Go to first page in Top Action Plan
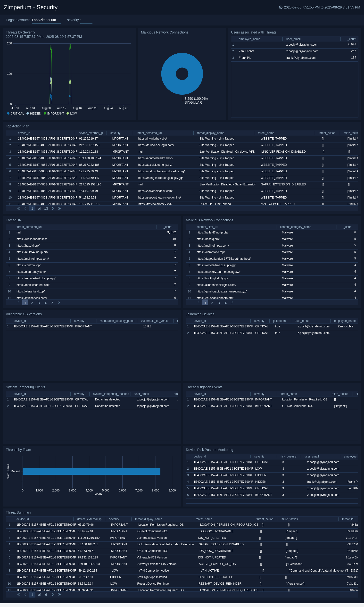The image size is (364, 607). click(18, 208)
